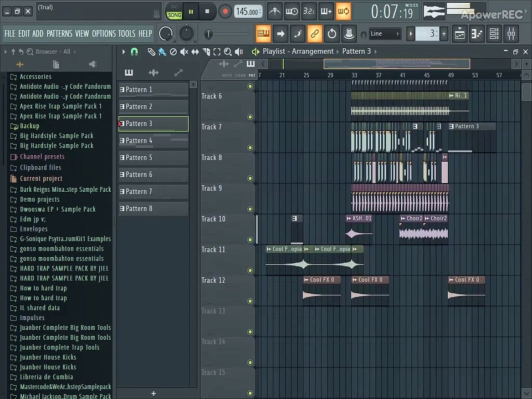
Task: Click the loop/undo circular arrow icon
Action: 332,34
